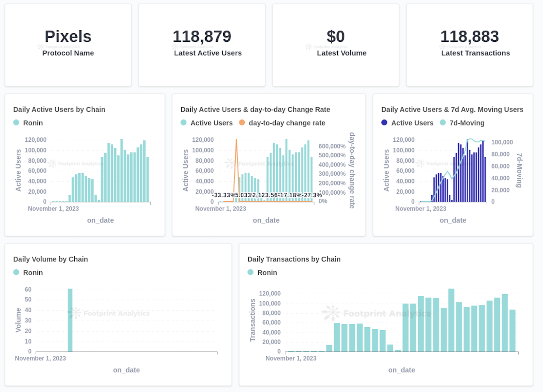Screen dimensions: 543x392
Task: Select the Daily Transactions by Chain title
Action: click(x=294, y=259)
